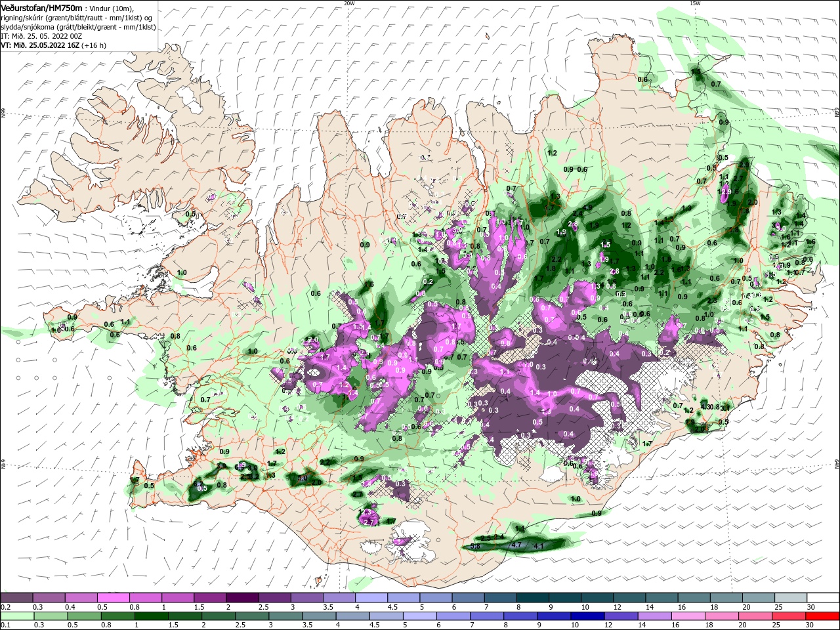Select the valid-time line 'VT: Mið. 25.05.2022 16Z'
The height and width of the screenshot is (630, 840).
(40, 45)
